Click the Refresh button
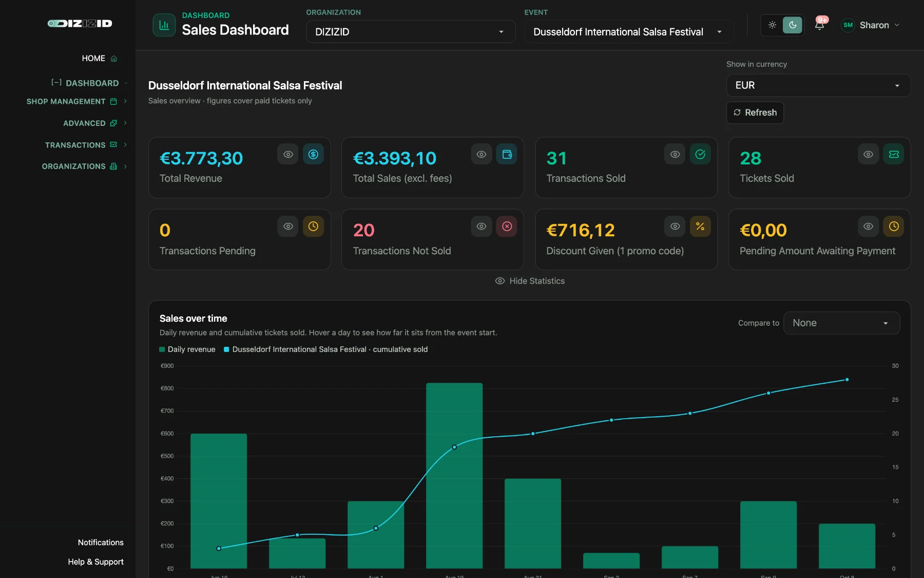Viewport: 924px width, 578px height. click(755, 113)
